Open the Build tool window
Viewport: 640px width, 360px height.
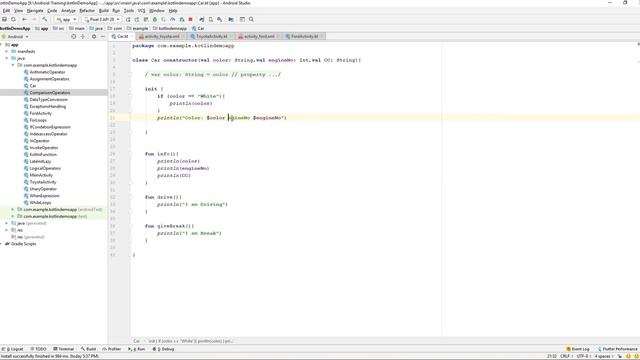coord(88,349)
